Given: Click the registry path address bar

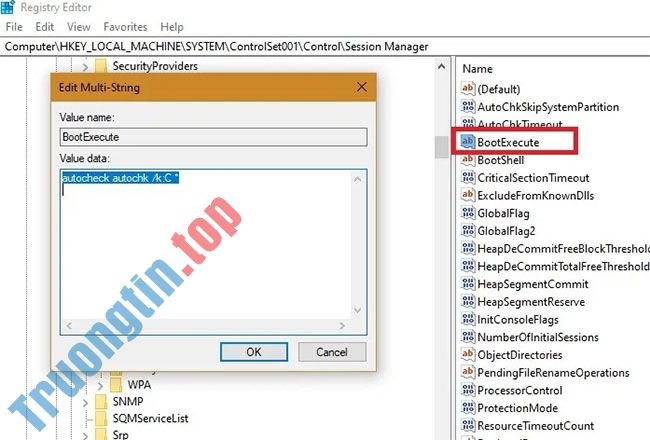Looking at the screenshot, I should point(325,46).
